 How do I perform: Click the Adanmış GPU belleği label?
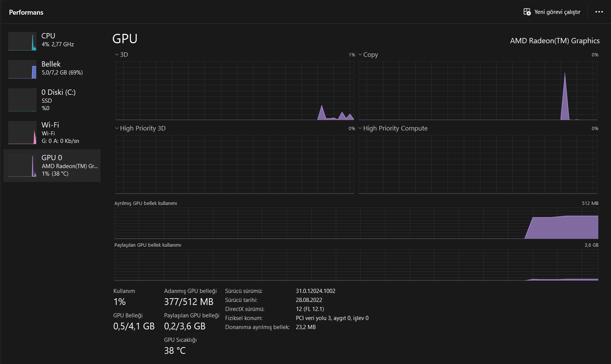190,291
